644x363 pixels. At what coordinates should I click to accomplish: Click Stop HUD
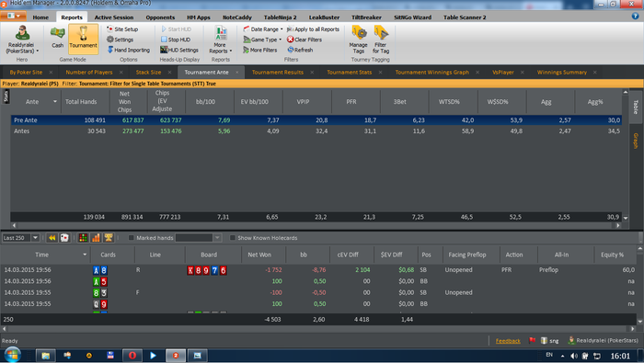(176, 40)
